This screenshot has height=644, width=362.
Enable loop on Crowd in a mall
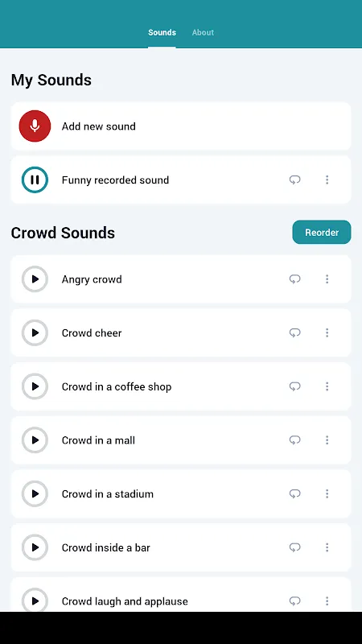(x=294, y=440)
